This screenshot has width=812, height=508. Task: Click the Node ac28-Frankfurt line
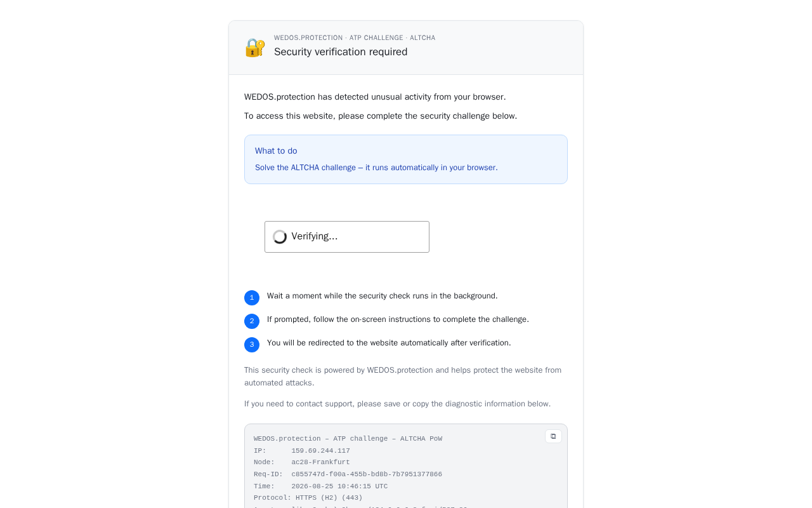coord(302,462)
